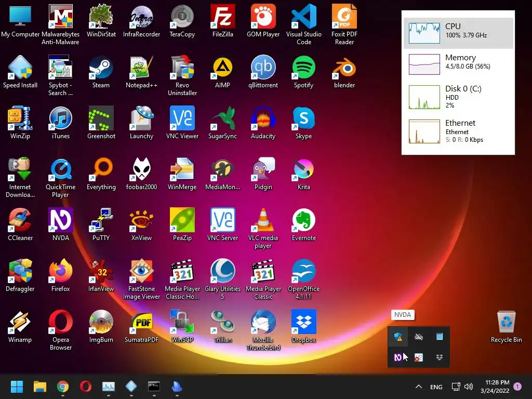The height and width of the screenshot is (399, 532).
Task: Click the Chrome taskbar icon
Action: coord(63,387)
